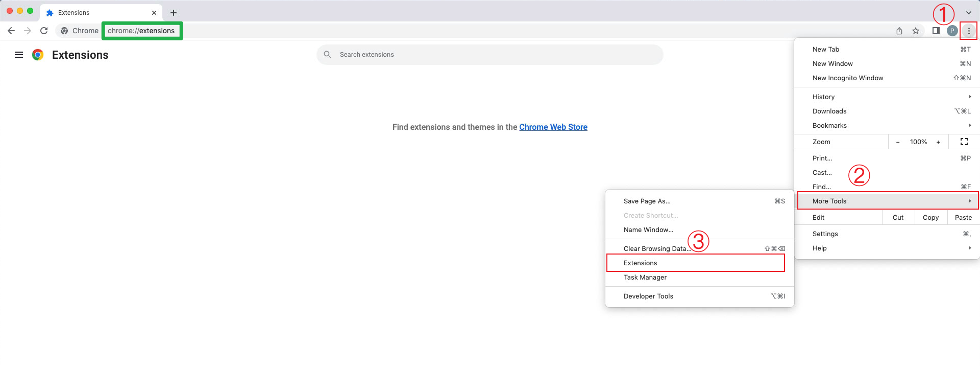The height and width of the screenshot is (368, 980).
Task: Open the side panel icon
Action: [x=936, y=31]
